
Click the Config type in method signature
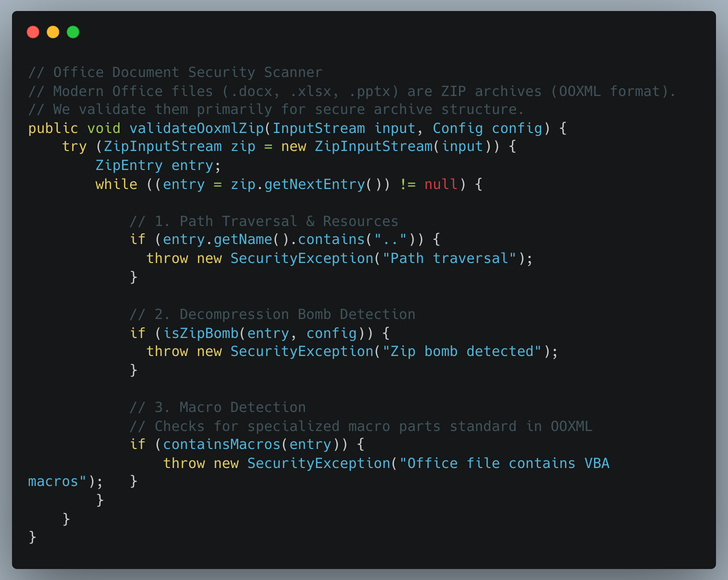tap(457, 128)
